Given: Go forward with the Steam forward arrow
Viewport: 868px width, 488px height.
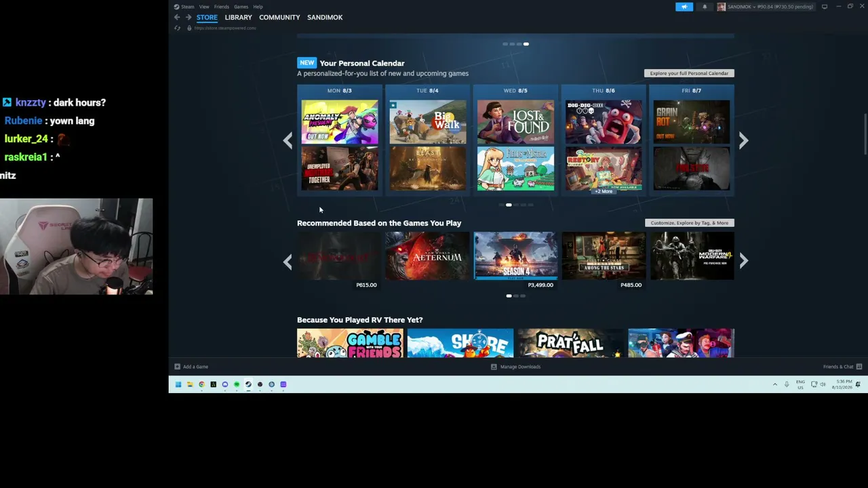Looking at the screenshot, I should [x=189, y=18].
